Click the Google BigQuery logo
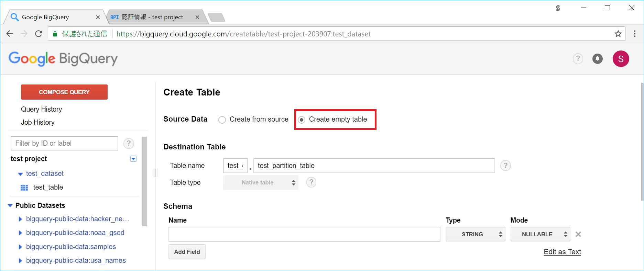The width and height of the screenshot is (644, 271). (x=63, y=59)
